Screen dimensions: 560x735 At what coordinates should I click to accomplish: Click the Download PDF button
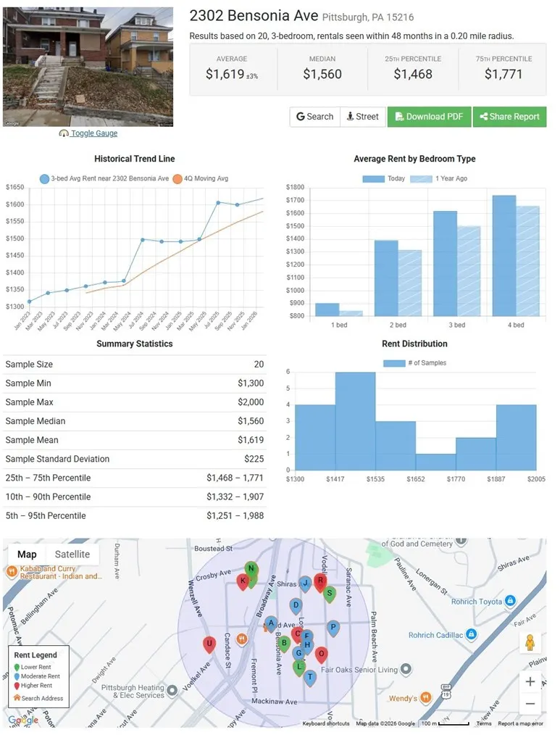[429, 117]
